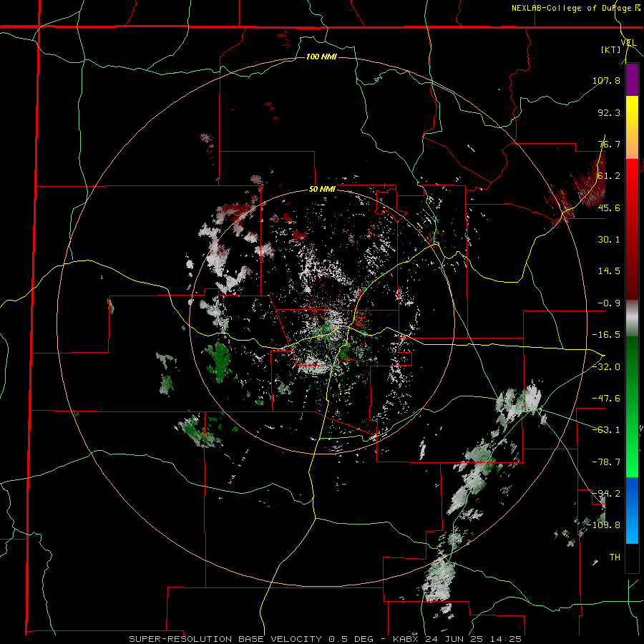Click the -32.0 scale value

pyautogui.click(x=606, y=367)
